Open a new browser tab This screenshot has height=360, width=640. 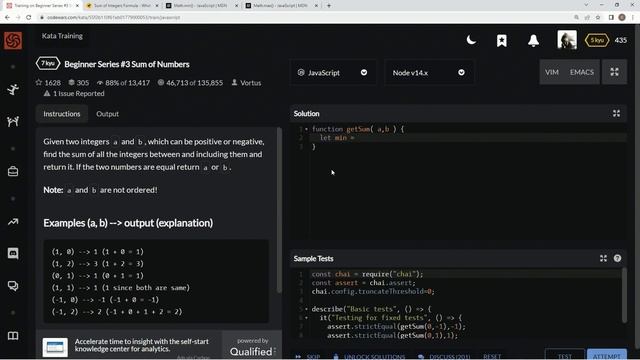329,6
